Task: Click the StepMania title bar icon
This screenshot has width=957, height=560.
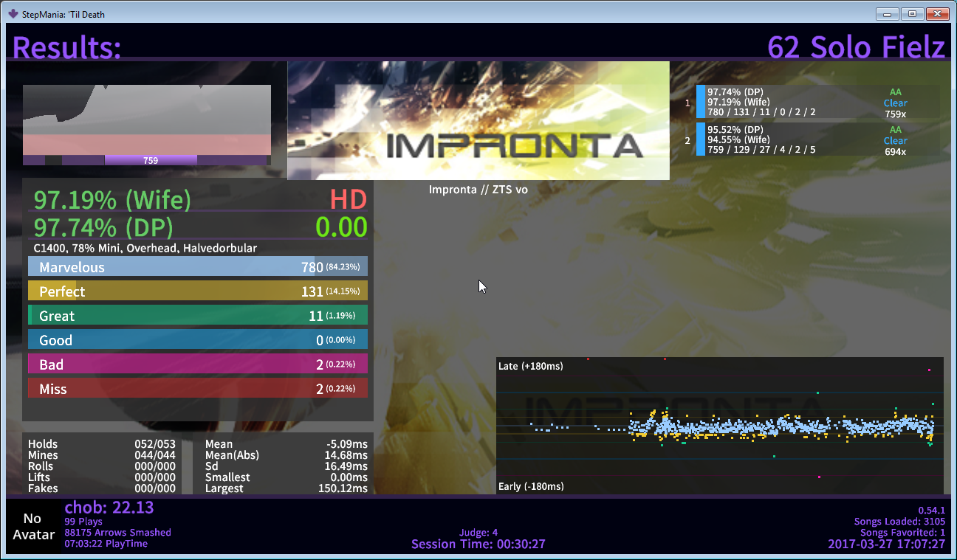Action: (12, 13)
